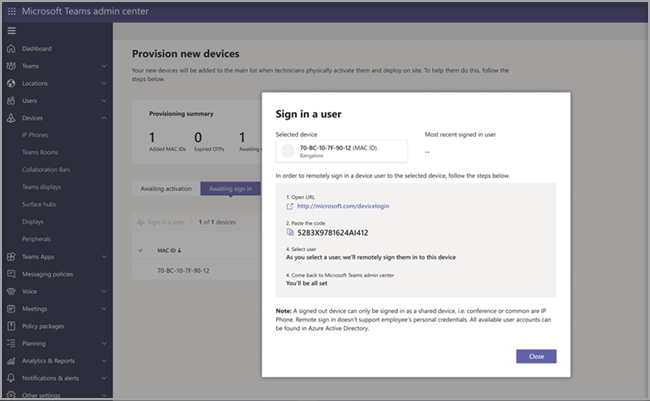The width and height of the screenshot is (650, 401).
Task: Click the Notifications & alerts bell icon
Action: [x=11, y=378]
